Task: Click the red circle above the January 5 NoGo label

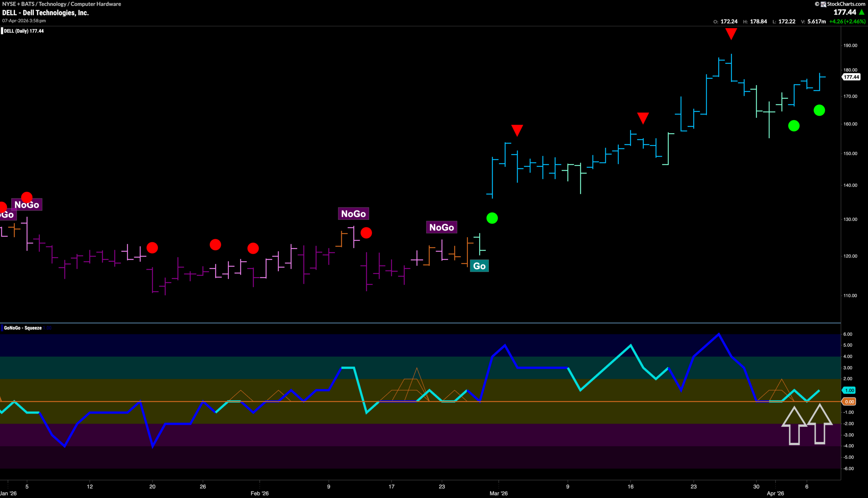Action: click(x=27, y=197)
